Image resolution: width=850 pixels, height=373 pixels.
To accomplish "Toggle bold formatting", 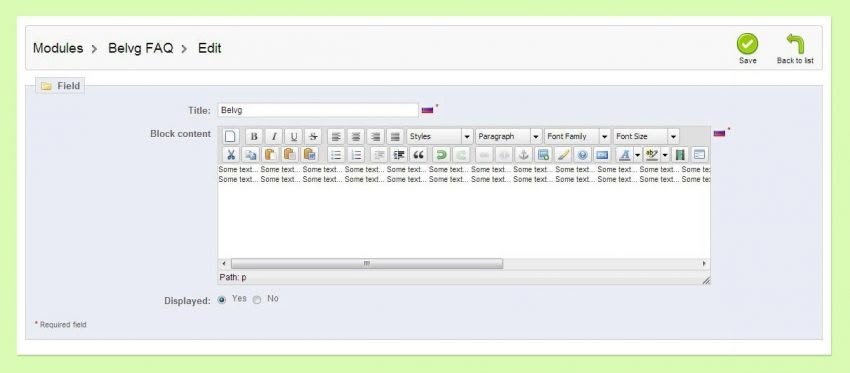I will pyautogui.click(x=254, y=137).
